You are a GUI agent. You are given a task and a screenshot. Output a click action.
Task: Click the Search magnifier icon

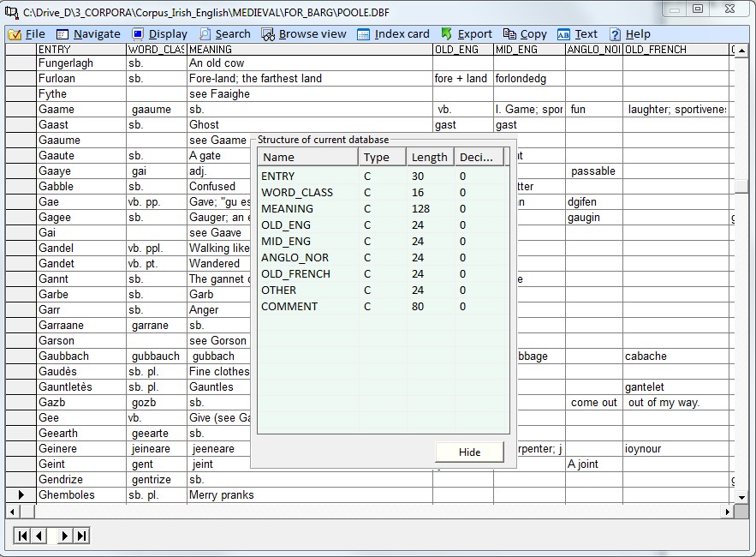205,34
